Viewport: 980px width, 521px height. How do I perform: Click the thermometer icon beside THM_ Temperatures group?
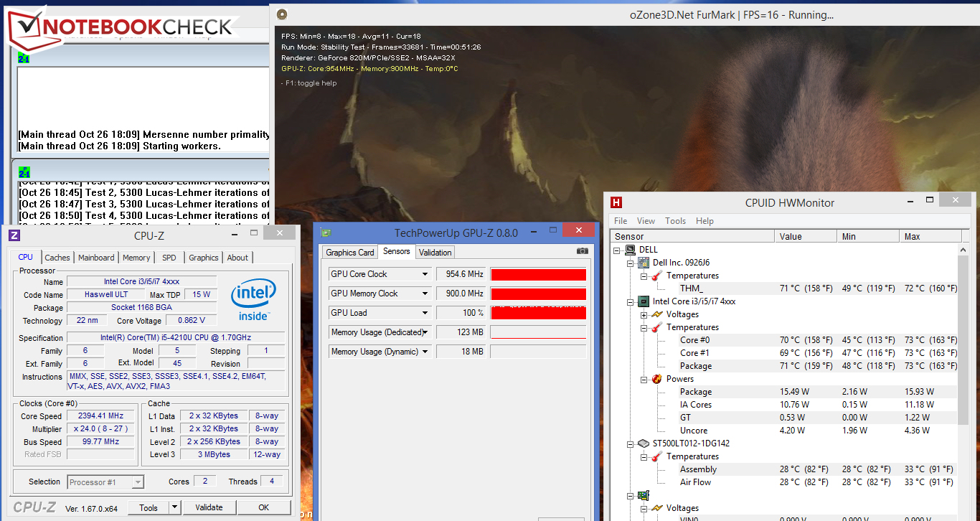(656, 276)
